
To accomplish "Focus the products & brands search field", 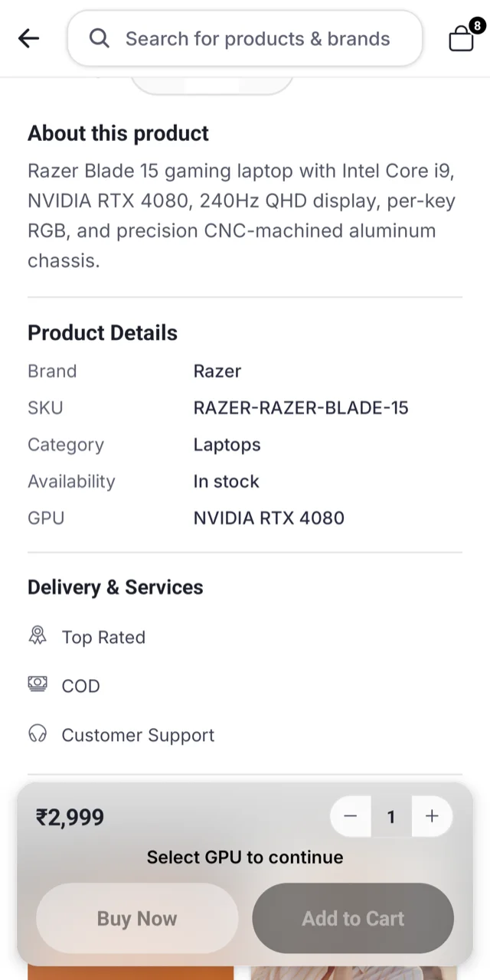I will pos(245,38).
